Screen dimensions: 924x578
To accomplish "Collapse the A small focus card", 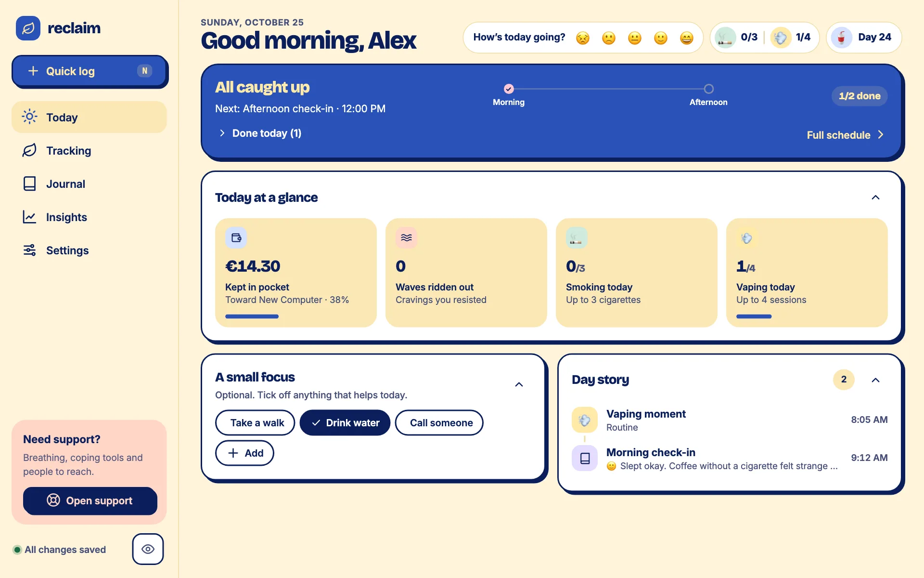I will point(519,384).
